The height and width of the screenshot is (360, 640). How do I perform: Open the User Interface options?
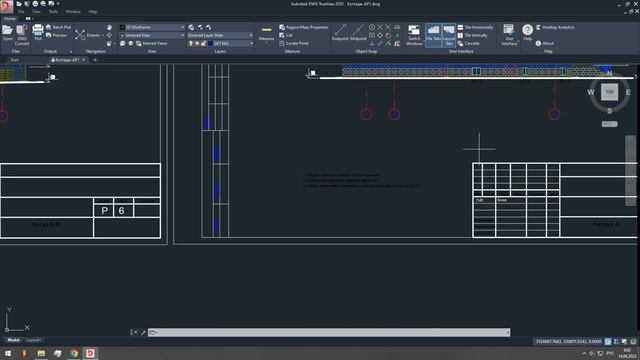point(509,35)
